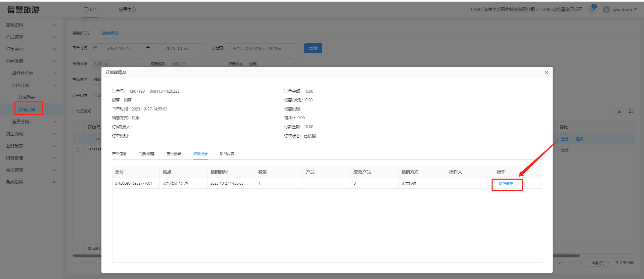
Task: Close the 订单详情22 dialog
Action: click(546, 73)
